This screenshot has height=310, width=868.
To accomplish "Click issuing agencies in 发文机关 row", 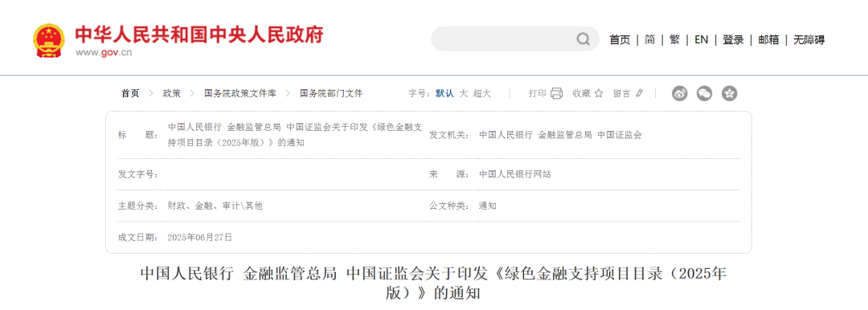I will [x=560, y=134].
